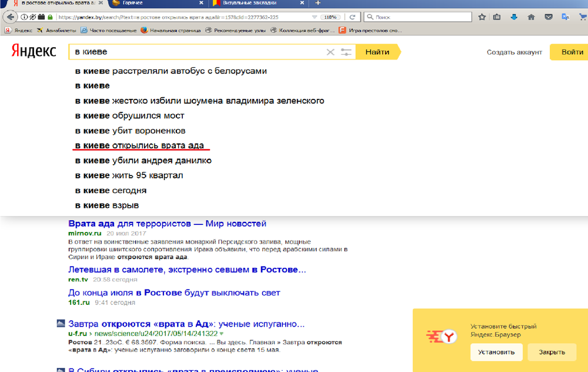
Task: Expand the address bar history dropdown
Action: pyautogui.click(x=313, y=17)
